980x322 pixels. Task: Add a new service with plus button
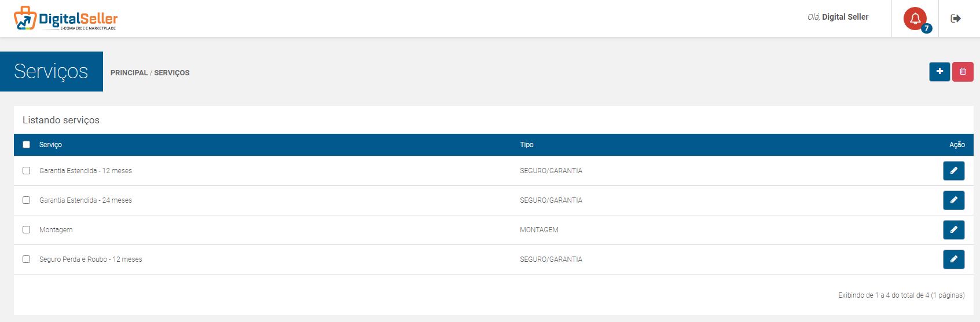coord(939,72)
